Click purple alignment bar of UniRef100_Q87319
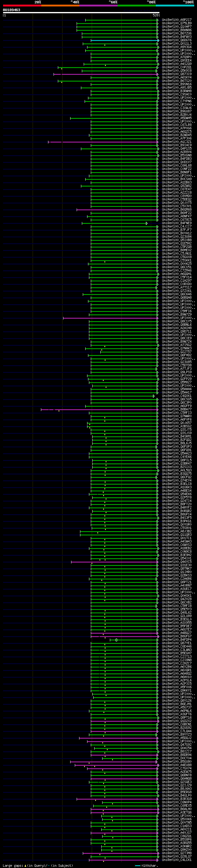This screenshot has height=868, width=197. pos(106,74)
